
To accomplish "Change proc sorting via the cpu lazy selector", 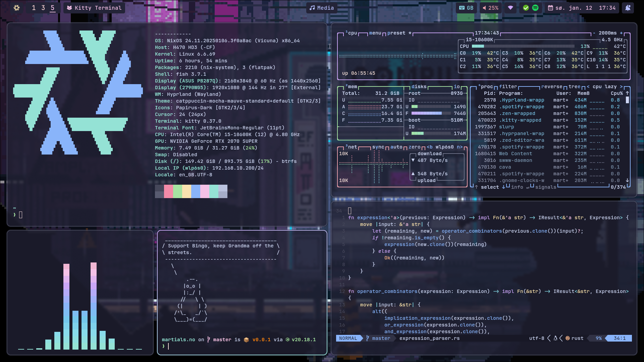I will [x=604, y=86].
